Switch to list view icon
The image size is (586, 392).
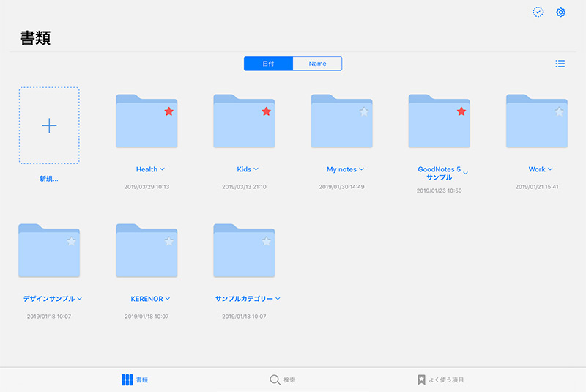tap(560, 64)
